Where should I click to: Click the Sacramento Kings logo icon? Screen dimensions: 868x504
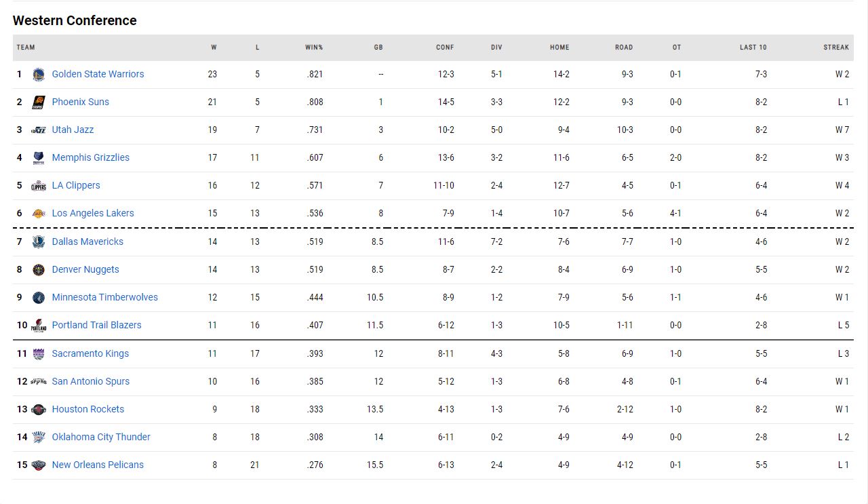(x=39, y=353)
